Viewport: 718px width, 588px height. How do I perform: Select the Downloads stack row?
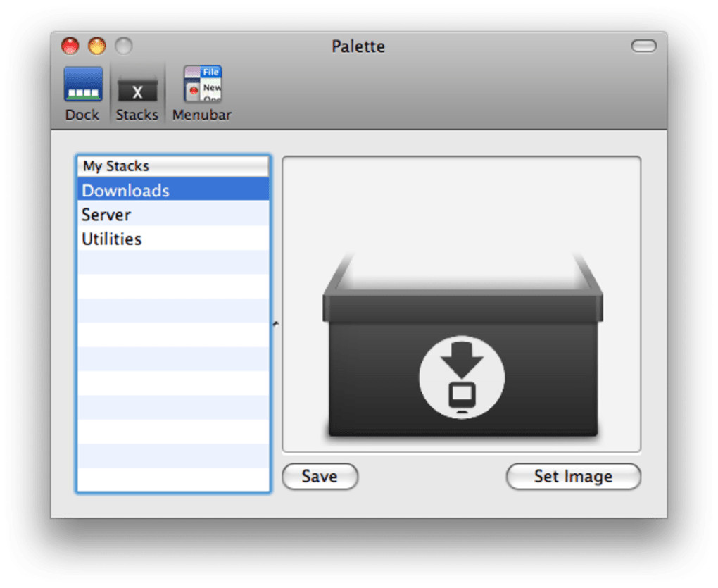coord(173,190)
